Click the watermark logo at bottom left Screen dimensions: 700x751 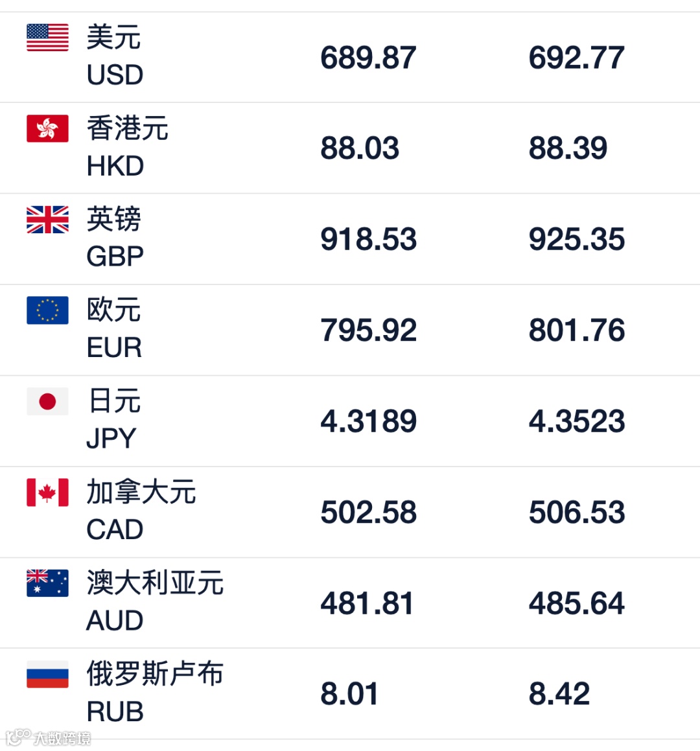[48, 737]
